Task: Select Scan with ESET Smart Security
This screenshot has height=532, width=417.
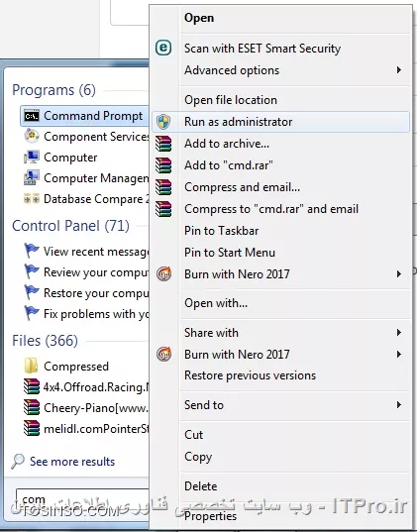Action: click(280, 49)
